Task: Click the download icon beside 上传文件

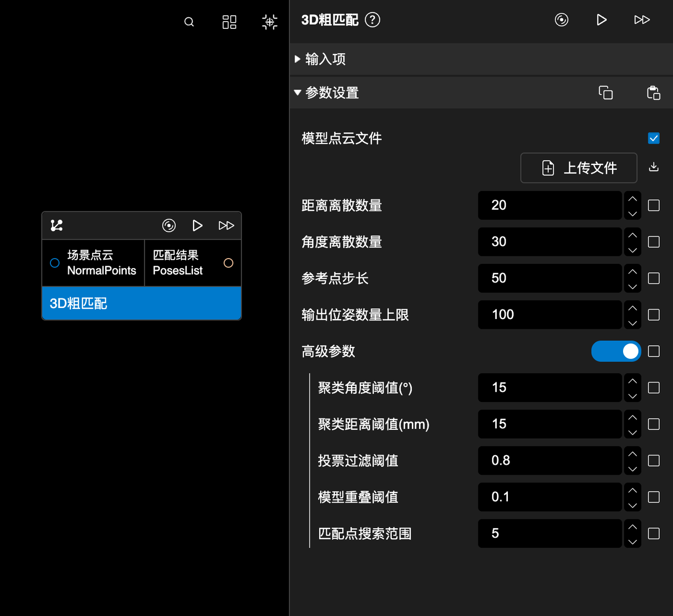Action: pos(654,167)
